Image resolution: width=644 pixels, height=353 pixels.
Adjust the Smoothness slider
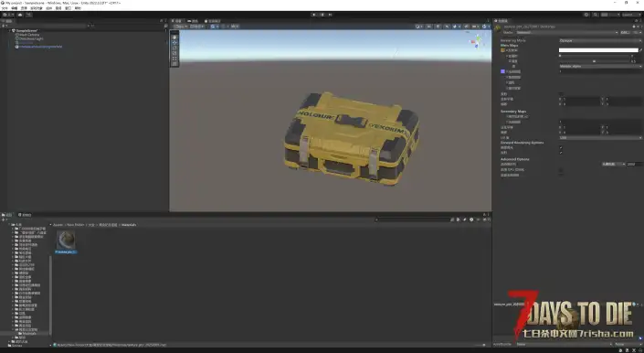(594, 61)
